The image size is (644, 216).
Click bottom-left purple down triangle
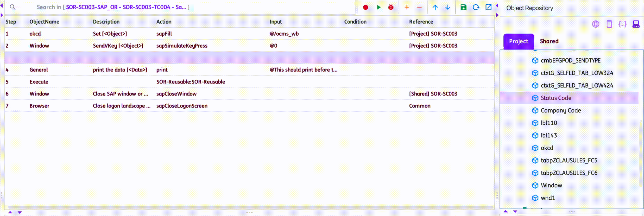point(20,212)
